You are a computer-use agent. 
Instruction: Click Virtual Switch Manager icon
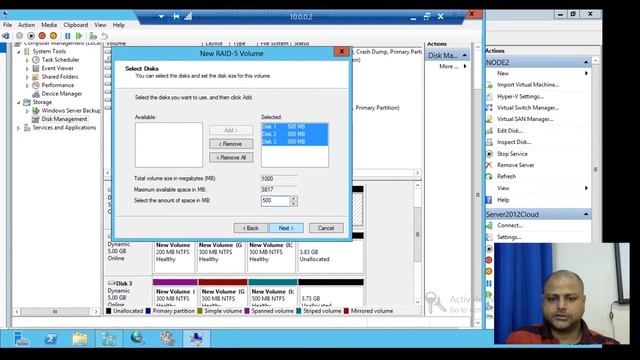pyautogui.click(x=489, y=108)
